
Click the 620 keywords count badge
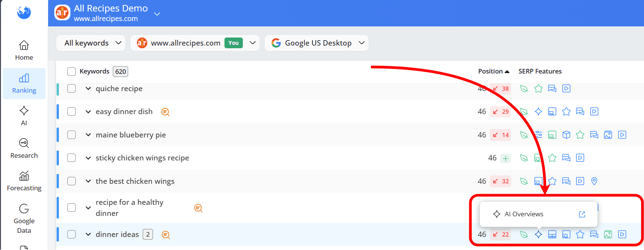120,72
